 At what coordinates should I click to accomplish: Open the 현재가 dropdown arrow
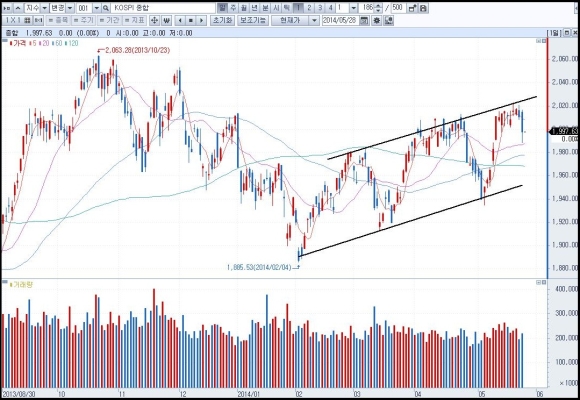pyautogui.click(x=314, y=20)
